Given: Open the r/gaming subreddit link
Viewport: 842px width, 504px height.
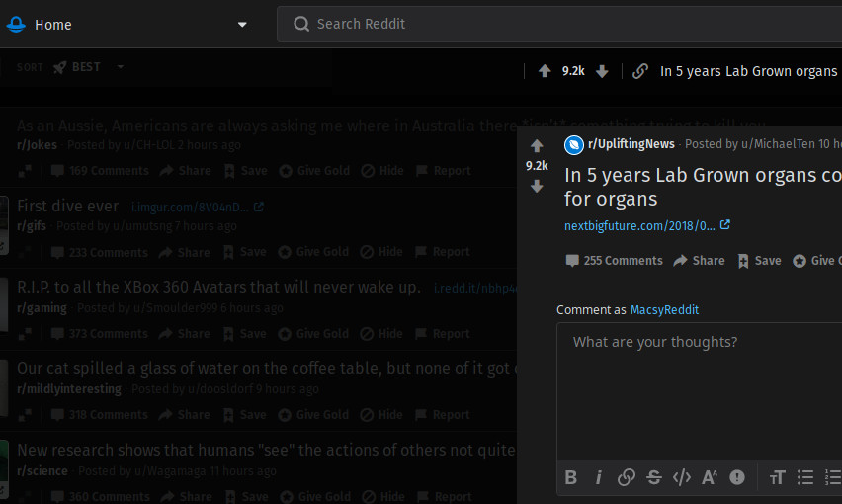Looking at the screenshot, I should (42, 308).
